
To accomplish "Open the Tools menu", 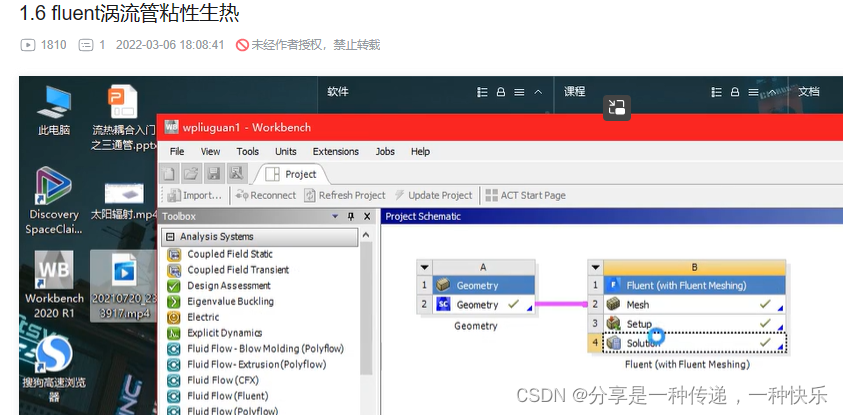I will tap(247, 152).
